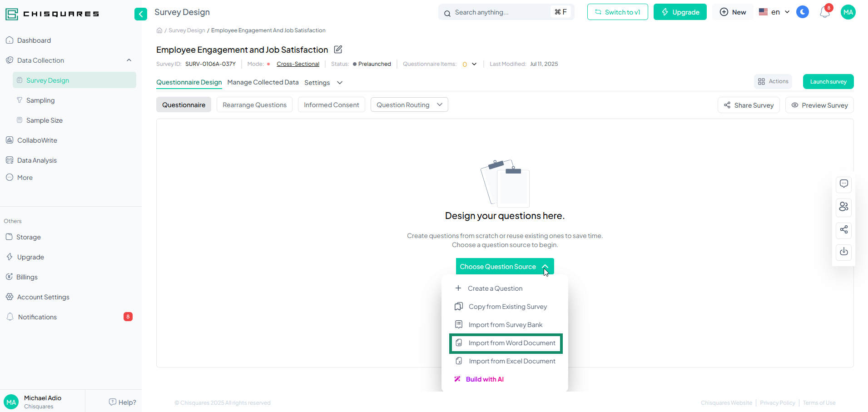Screen dimensions: 868x412
Task: Open the language selector showing en
Action: 774,12
